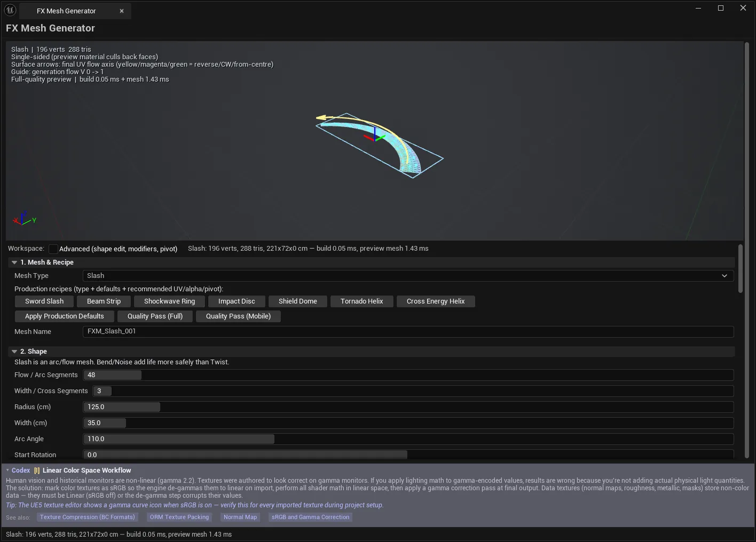Click the Mesh Name input field
This screenshot has width=756, height=542.
[408, 331]
